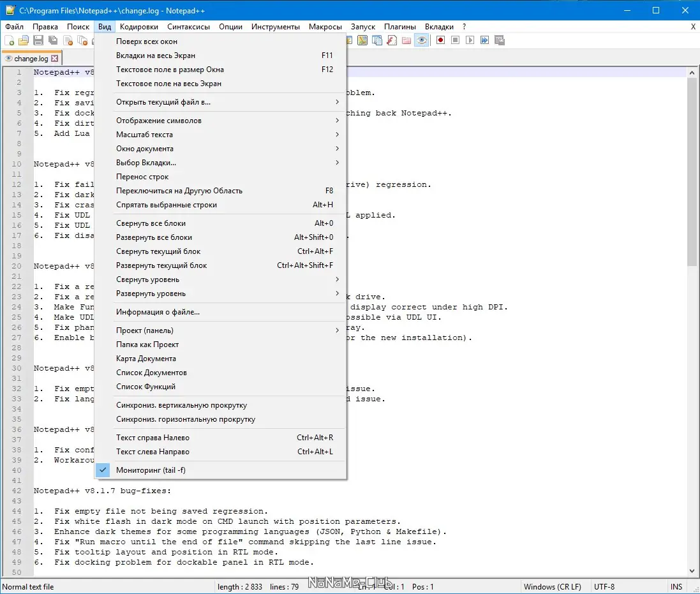Click the INS indicator in the status bar

coord(676,587)
